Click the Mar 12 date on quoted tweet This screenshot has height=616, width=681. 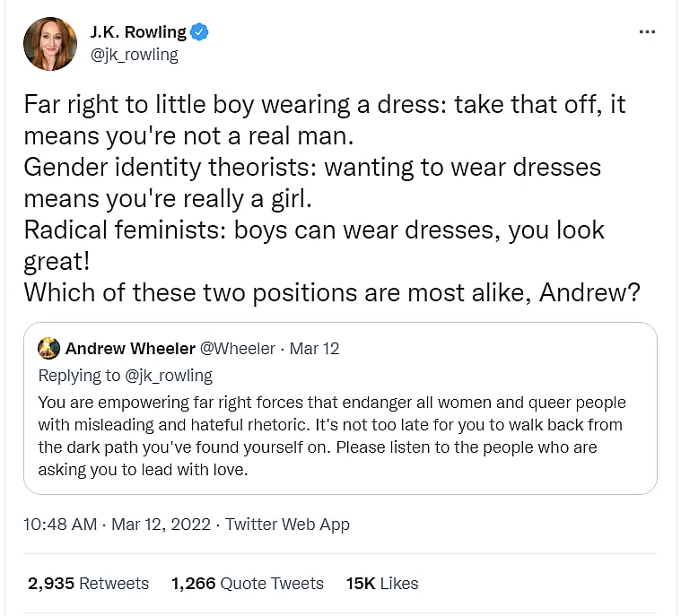(x=314, y=349)
